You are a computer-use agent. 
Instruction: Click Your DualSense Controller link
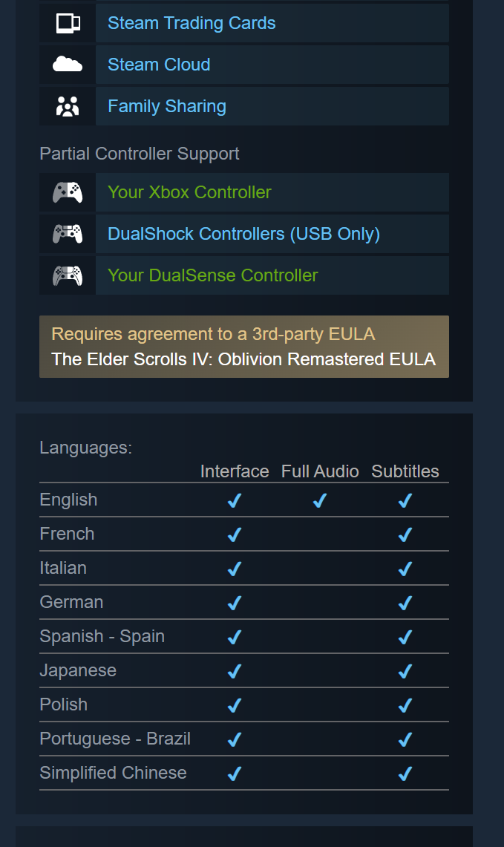pyautogui.click(x=212, y=275)
